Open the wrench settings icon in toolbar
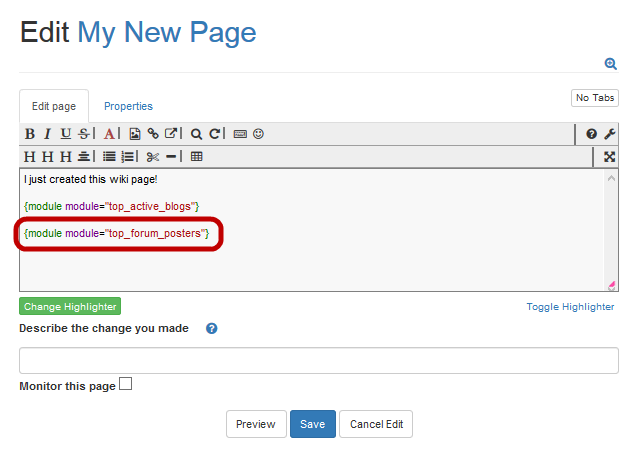This screenshot has width=638, height=452. 609,134
